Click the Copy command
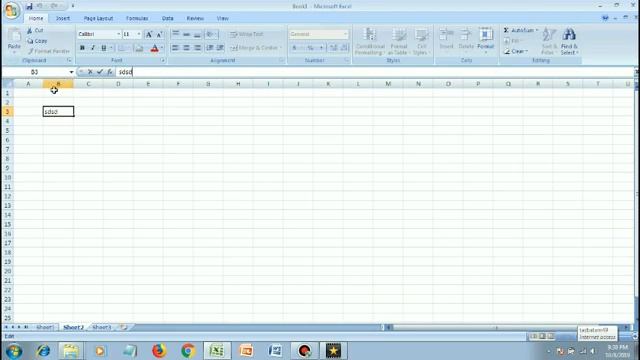Viewport: 640px width, 360px height. 37,41
